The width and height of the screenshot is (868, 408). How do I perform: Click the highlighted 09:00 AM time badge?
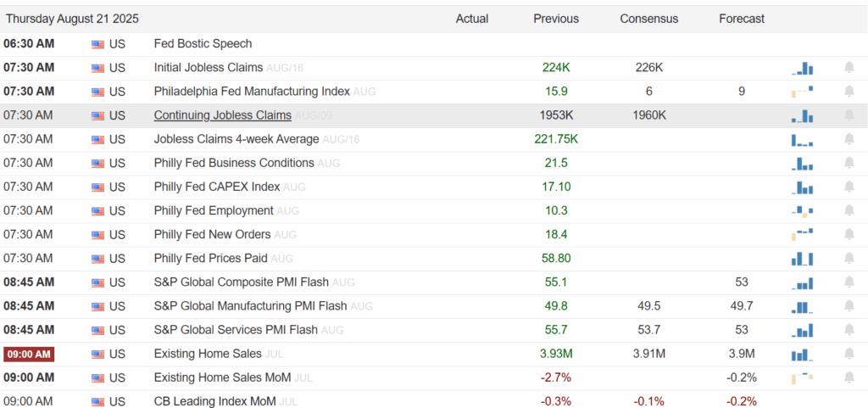tap(29, 354)
